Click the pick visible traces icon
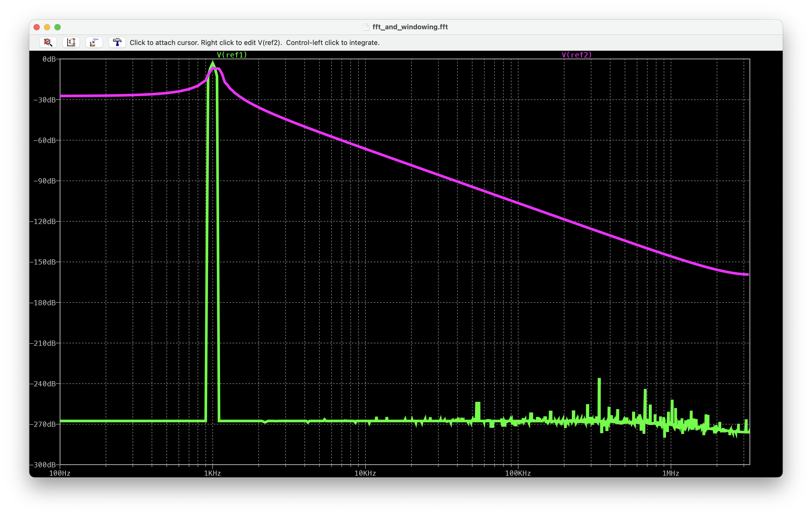Viewport: 812px width, 516px height. coord(94,42)
